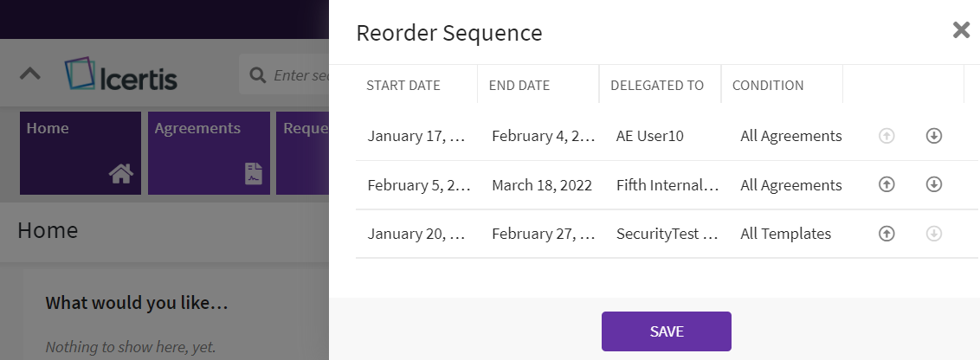Open the Requests tile

pyautogui.click(x=306, y=152)
